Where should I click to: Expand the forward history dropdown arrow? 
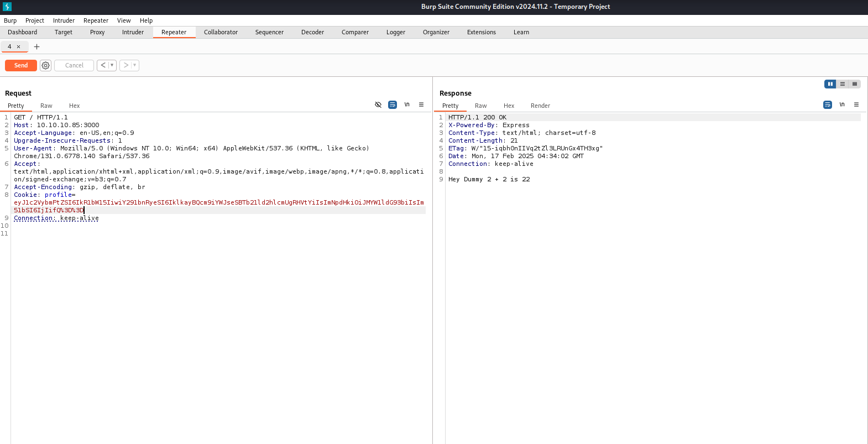pos(134,65)
